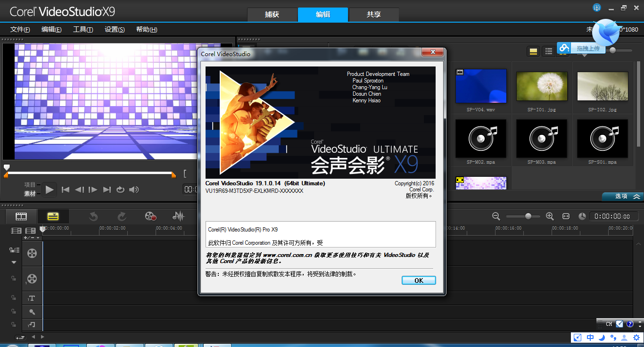Screen dimensions: 644x347
Task: Zoom out the timeline with minus magnifier
Action: coord(496,216)
